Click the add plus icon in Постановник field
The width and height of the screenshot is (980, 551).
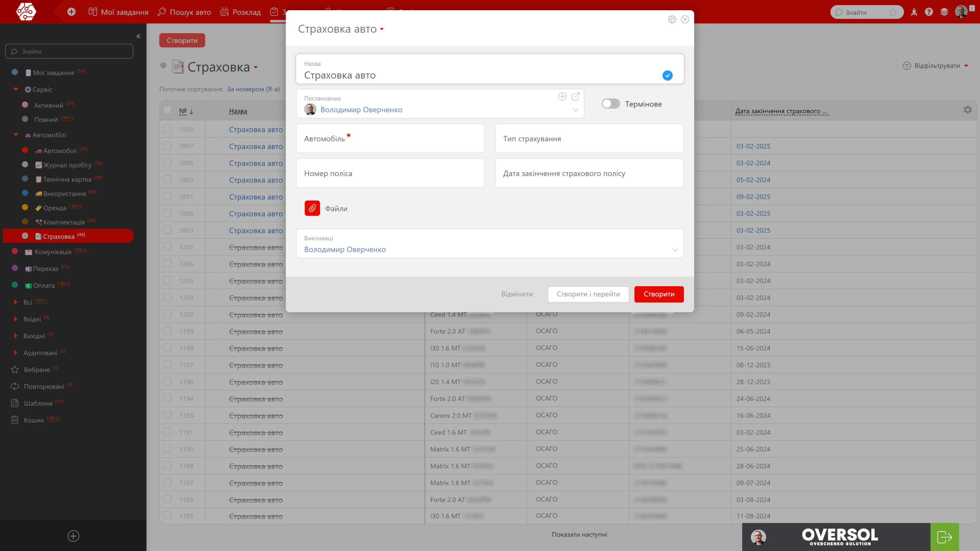(562, 96)
